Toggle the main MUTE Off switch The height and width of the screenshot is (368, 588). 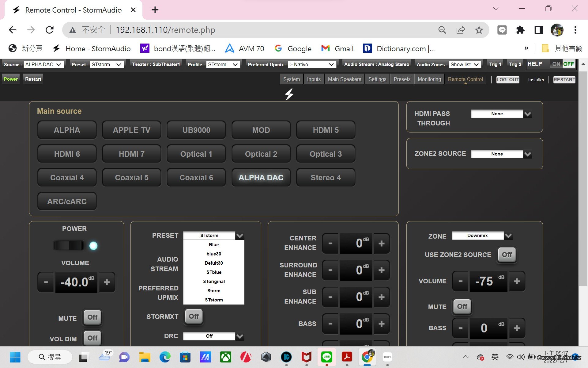pos(92,317)
